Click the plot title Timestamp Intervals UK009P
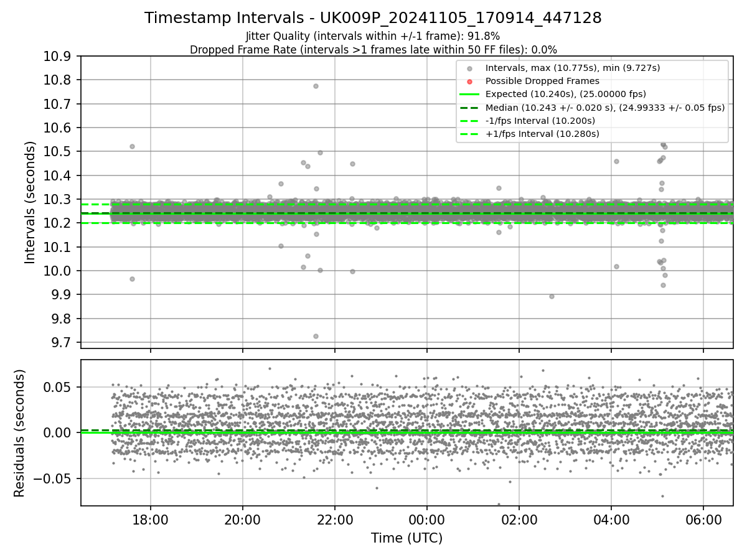 [373, 18]
